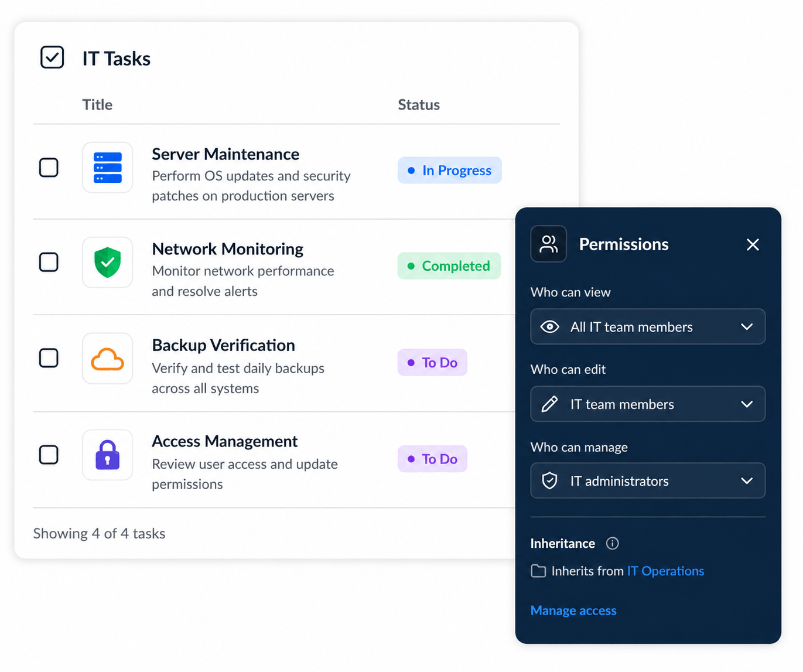This screenshot has height=672, width=803.
Task: Open the Backup Verification task title
Action: tap(223, 345)
